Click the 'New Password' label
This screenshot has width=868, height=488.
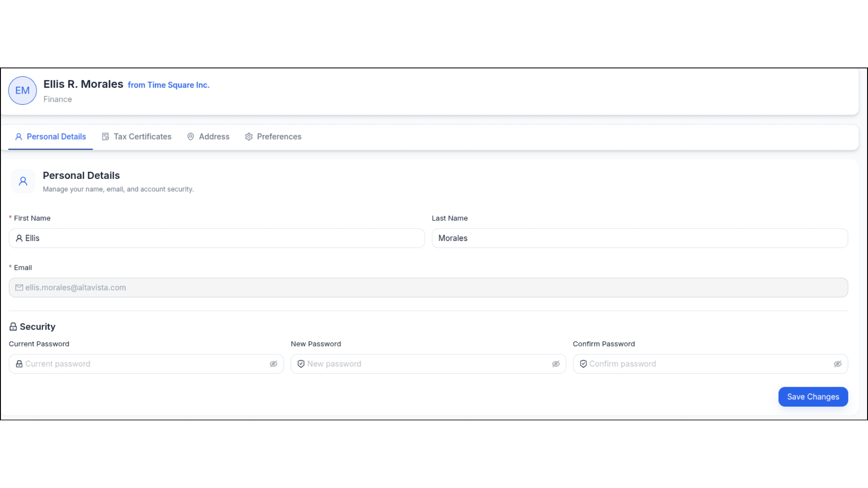coord(316,344)
